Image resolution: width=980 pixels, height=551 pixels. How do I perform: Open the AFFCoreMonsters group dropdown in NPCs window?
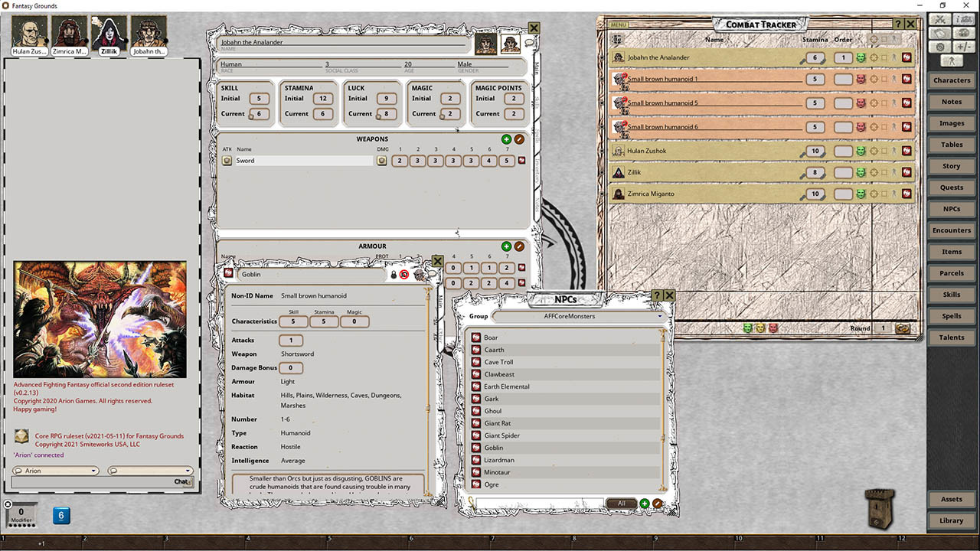pyautogui.click(x=658, y=315)
